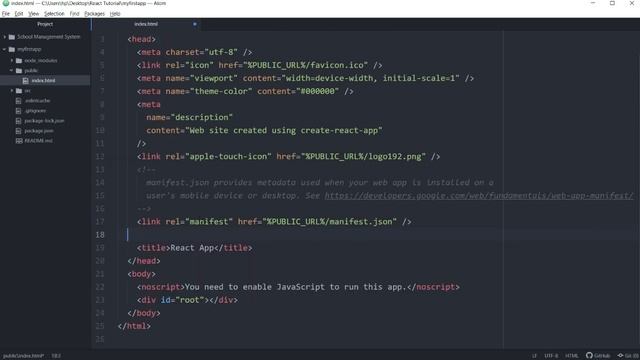
Task: Click the public\index.html path in status bar
Action: [x=23, y=356]
